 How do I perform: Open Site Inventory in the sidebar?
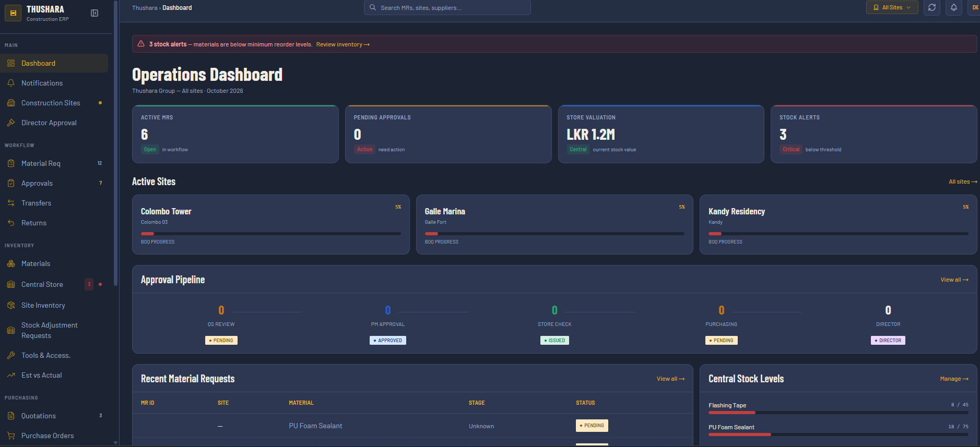point(54,305)
